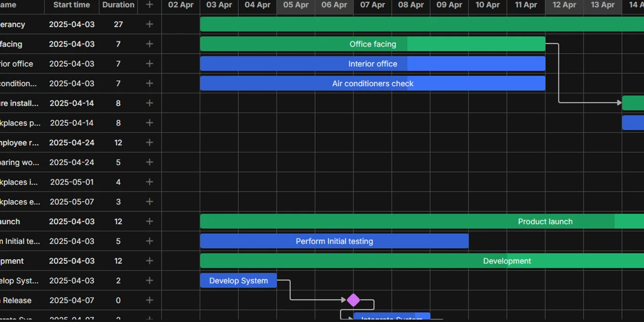The image size is (644, 322).
Task: Select the purple Release milestone diamond
Action: coord(353,300)
